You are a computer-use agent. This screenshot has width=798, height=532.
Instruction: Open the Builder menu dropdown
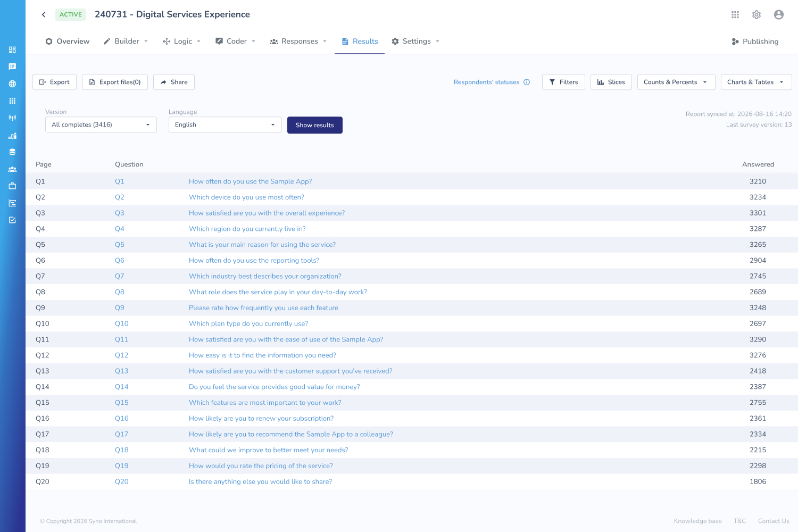pos(126,41)
